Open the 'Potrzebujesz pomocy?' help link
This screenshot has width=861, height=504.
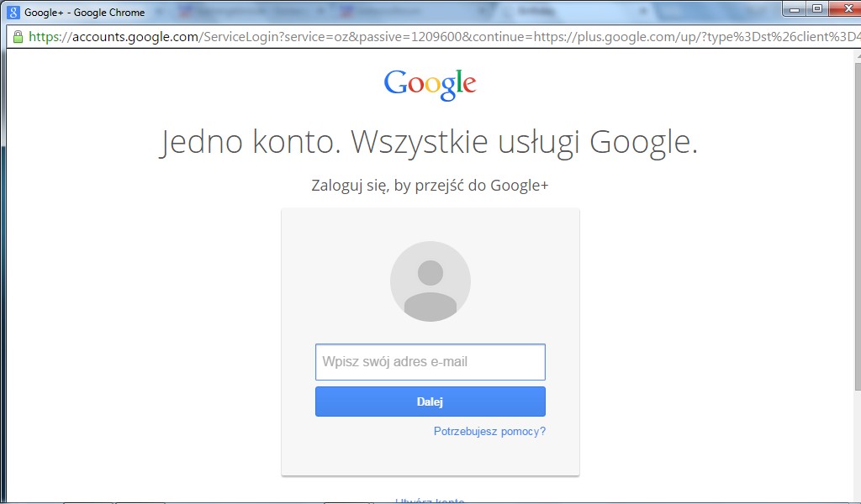[x=489, y=432]
